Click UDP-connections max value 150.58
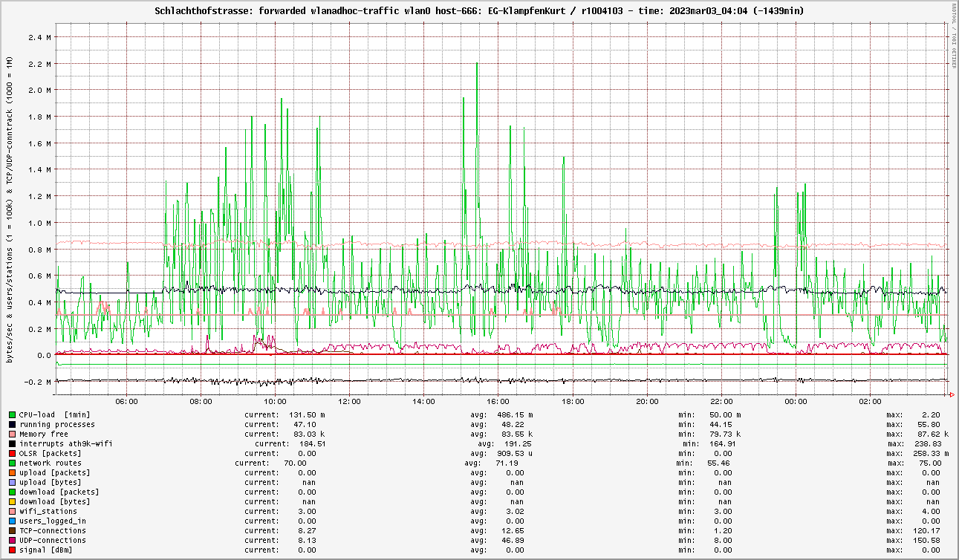This screenshot has height=560, width=959. [x=928, y=541]
